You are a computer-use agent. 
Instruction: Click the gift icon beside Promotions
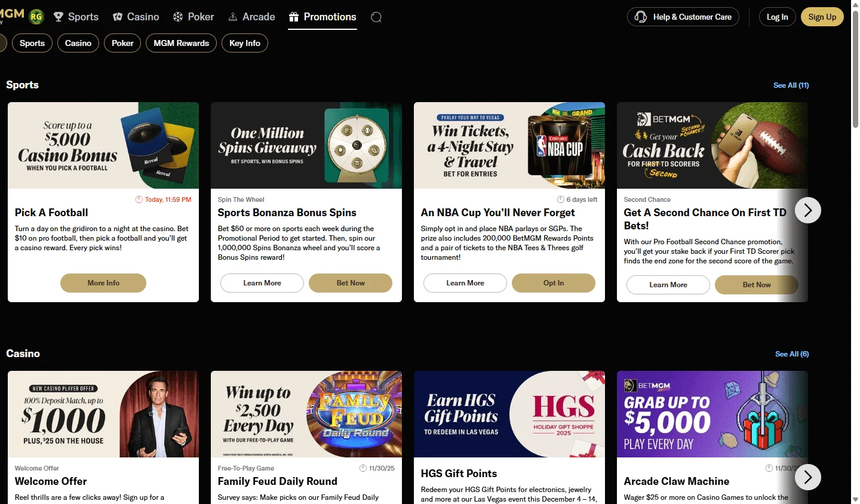point(294,17)
